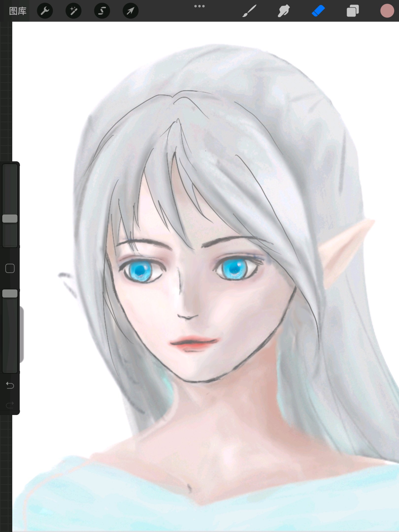
Task: Activate the Transform arrow tool
Action: point(131,11)
